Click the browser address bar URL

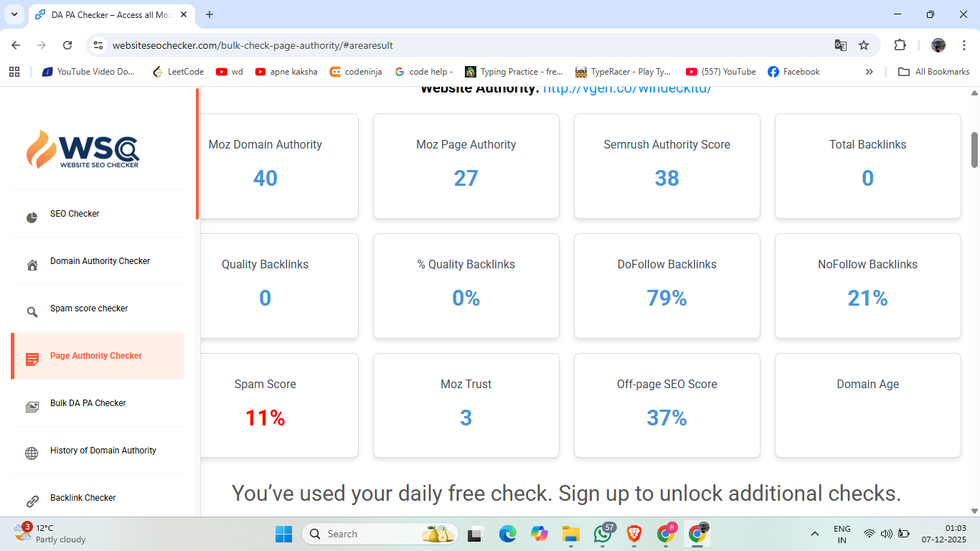(253, 45)
